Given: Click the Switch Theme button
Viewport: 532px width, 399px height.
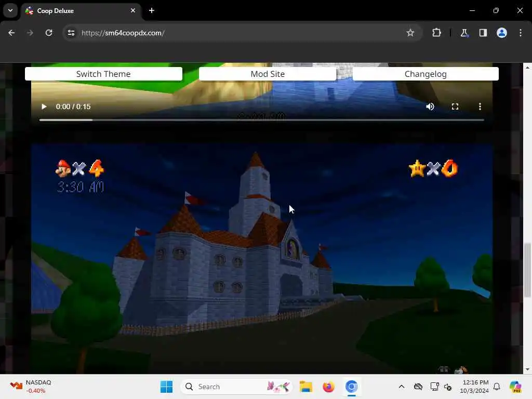Looking at the screenshot, I should [103, 74].
